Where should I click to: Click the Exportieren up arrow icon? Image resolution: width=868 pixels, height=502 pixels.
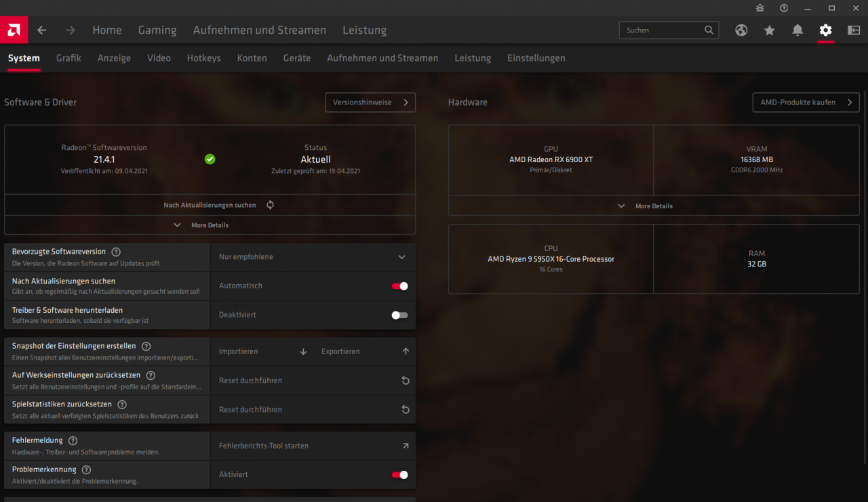[406, 351]
